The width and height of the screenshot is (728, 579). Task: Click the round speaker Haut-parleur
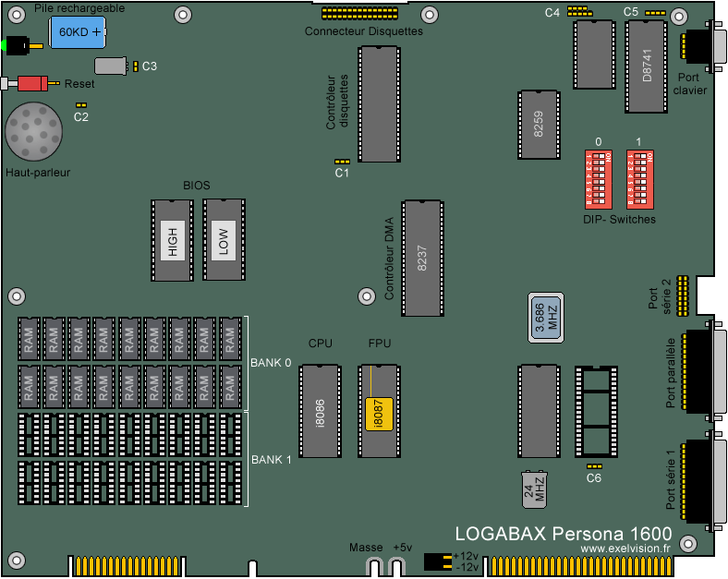pyautogui.click(x=36, y=132)
